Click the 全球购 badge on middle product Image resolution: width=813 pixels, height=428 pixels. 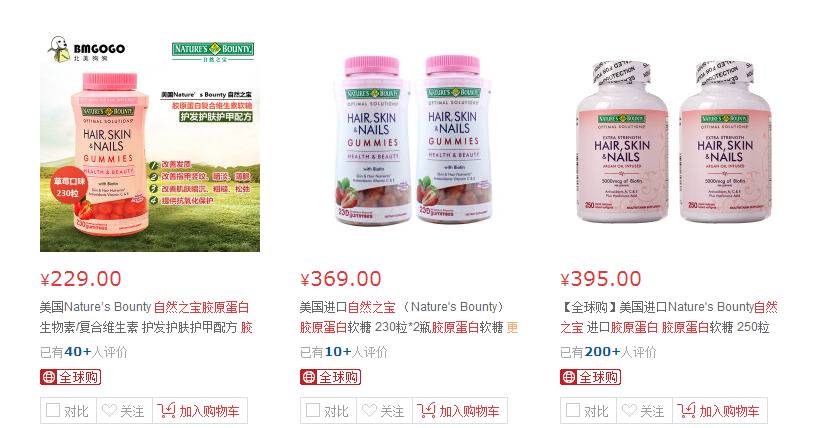pos(330,377)
